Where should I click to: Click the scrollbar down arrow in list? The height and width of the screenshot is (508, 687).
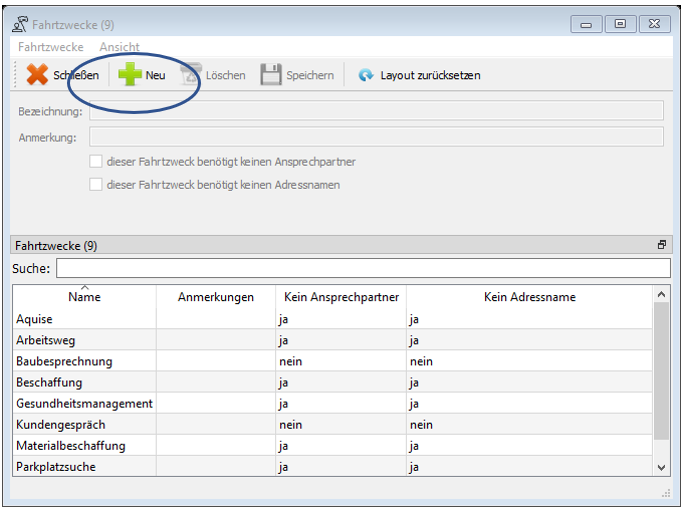(661, 467)
